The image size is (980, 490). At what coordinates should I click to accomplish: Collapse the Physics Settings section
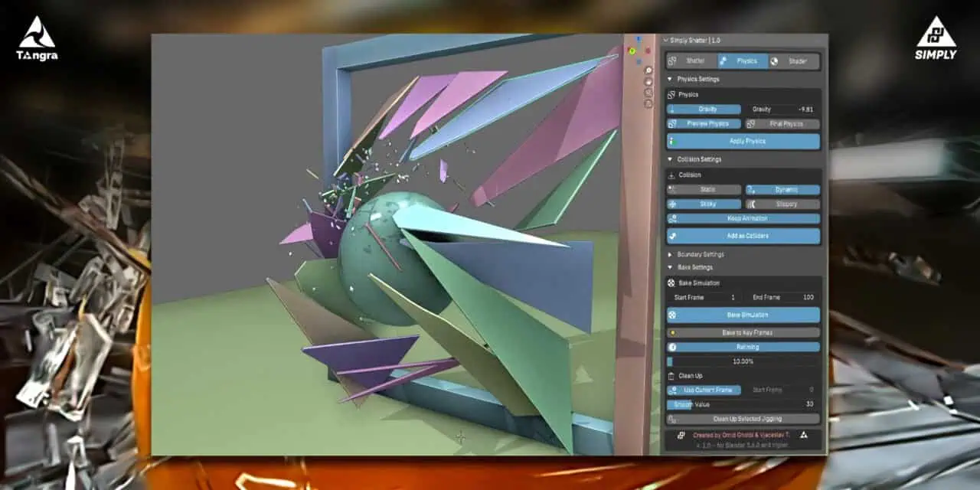click(697, 79)
